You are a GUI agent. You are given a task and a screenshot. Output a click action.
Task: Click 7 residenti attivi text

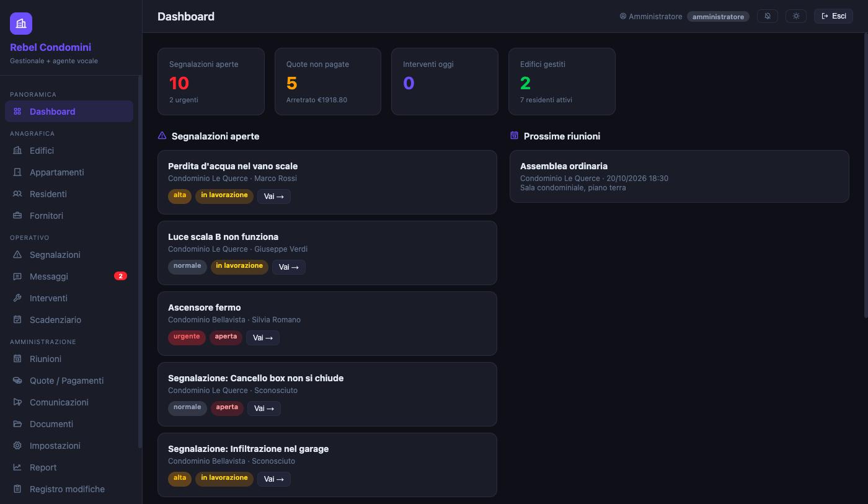pyautogui.click(x=546, y=100)
